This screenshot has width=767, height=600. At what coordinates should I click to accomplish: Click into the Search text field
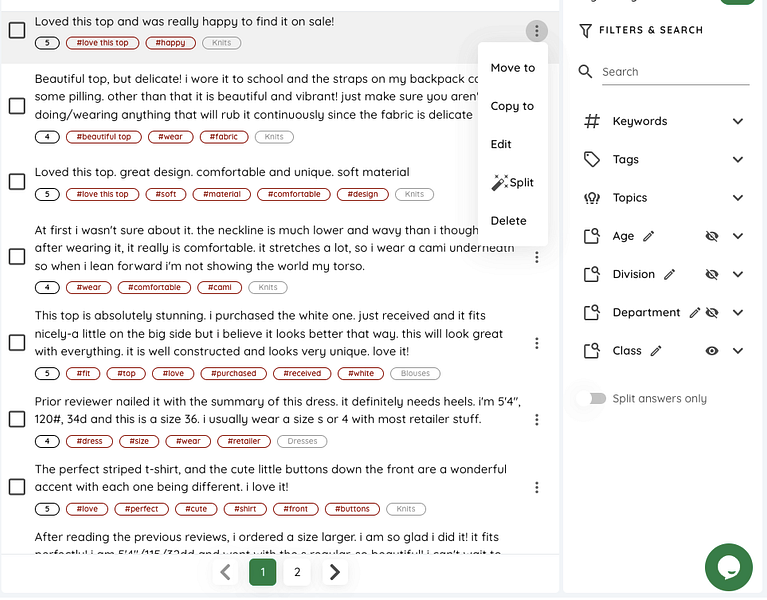click(x=675, y=72)
